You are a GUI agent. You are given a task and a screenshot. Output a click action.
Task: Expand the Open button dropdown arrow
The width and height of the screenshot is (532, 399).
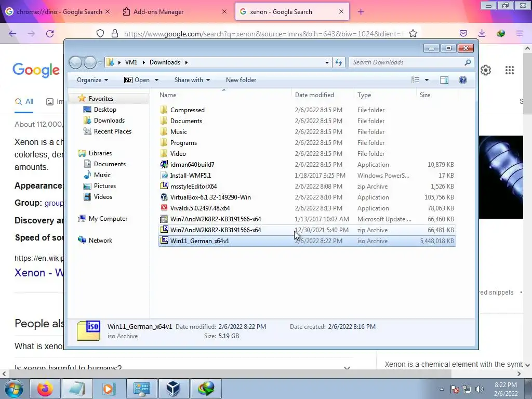(157, 80)
